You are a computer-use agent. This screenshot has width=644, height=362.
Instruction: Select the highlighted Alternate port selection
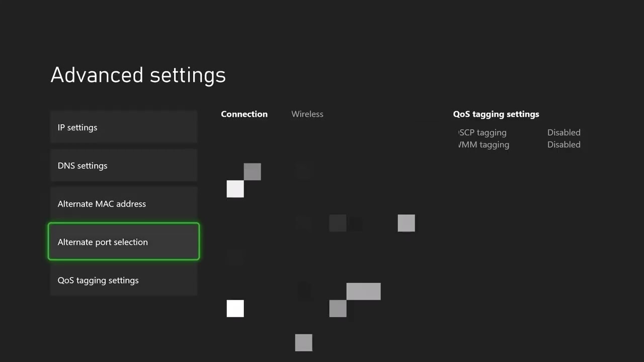coord(123,242)
